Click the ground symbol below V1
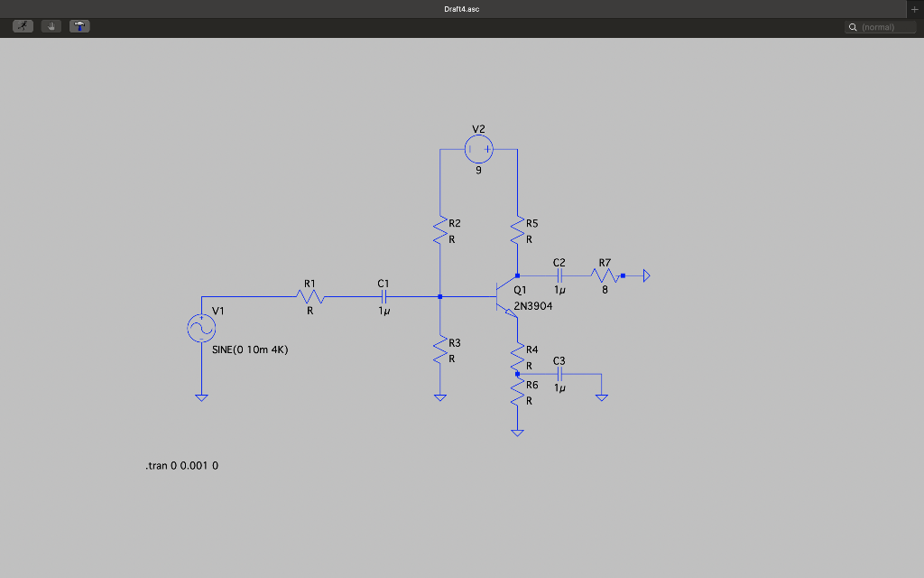 click(202, 396)
